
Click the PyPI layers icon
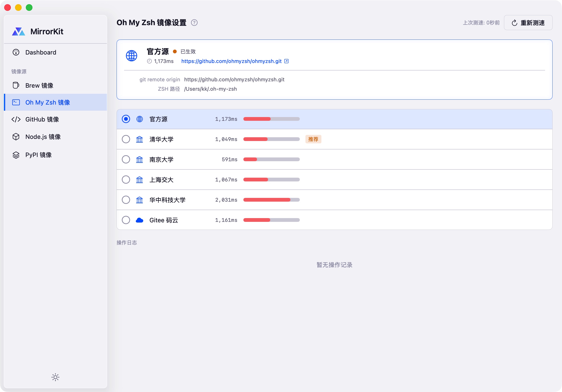[x=16, y=155]
